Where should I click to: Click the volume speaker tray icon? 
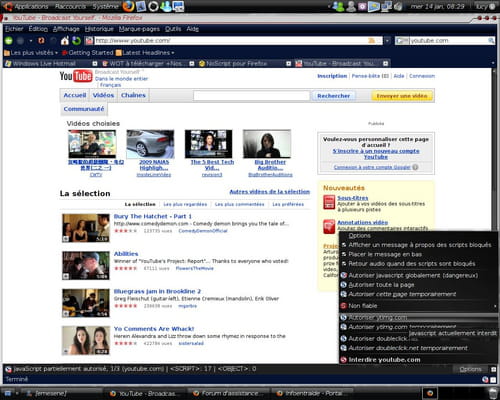tap(398, 6)
